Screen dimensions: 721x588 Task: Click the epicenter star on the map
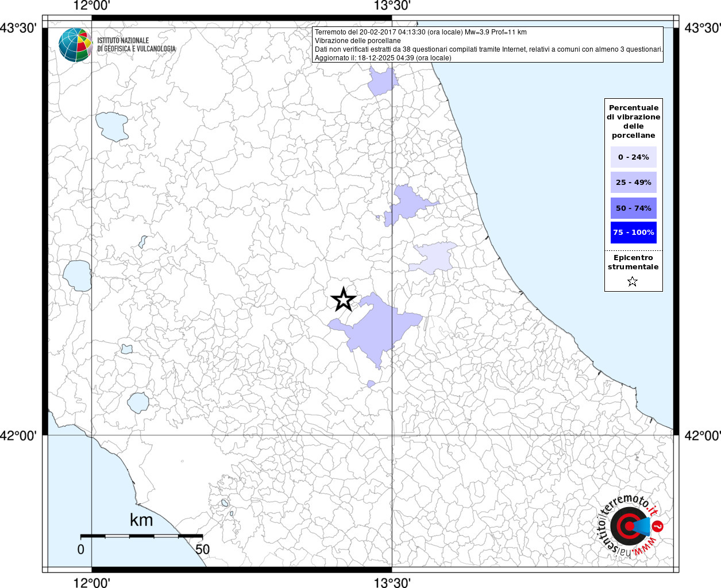pyautogui.click(x=344, y=300)
